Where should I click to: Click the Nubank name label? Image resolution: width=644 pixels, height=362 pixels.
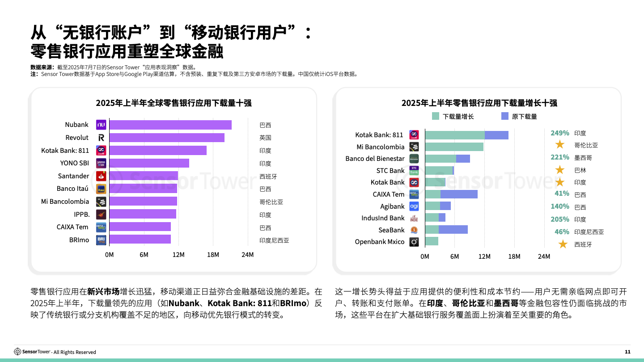(x=77, y=125)
